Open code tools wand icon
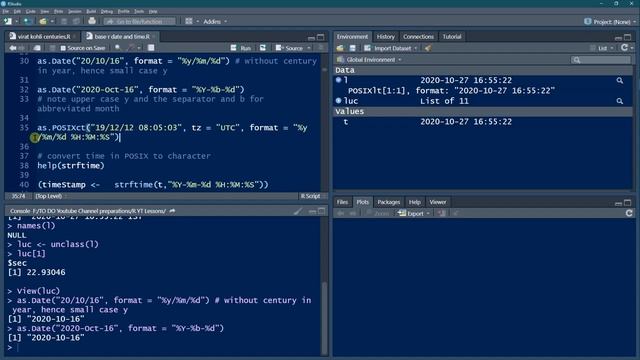The height and width of the screenshot is (360, 640). [131, 48]
